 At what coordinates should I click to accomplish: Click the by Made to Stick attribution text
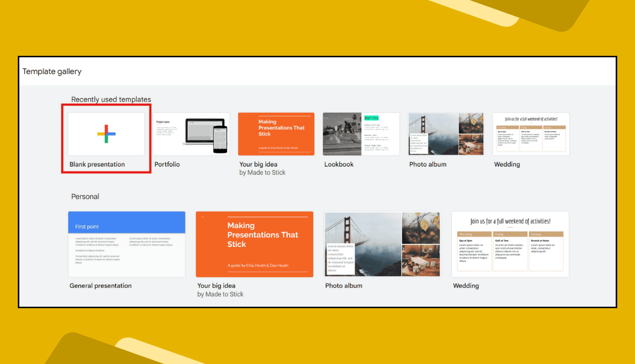click(262, 172)
